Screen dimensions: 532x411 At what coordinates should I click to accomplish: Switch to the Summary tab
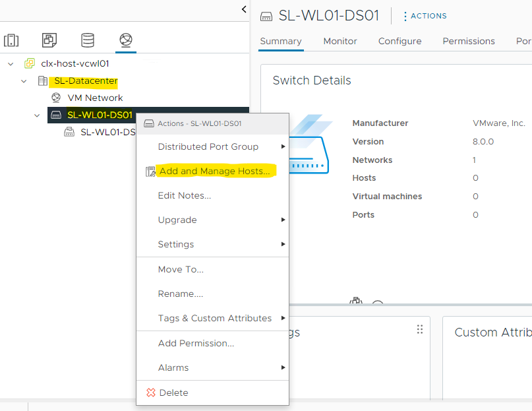281,41
